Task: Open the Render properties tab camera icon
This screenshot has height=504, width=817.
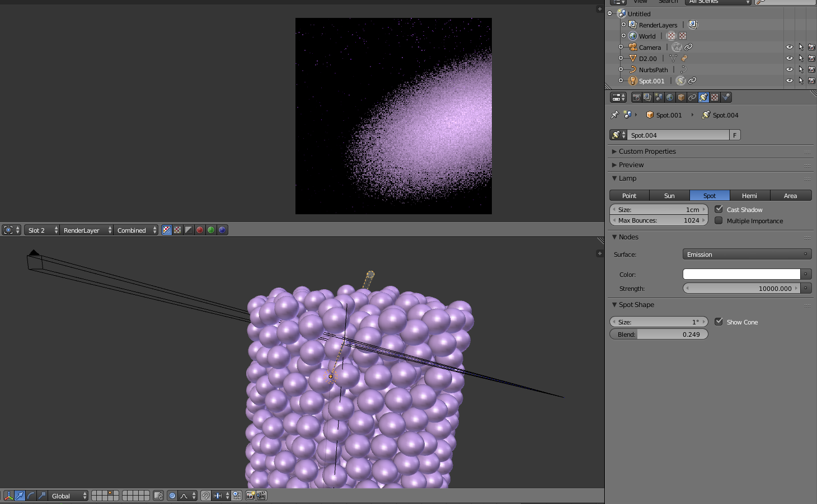Action: click(636, 97)
